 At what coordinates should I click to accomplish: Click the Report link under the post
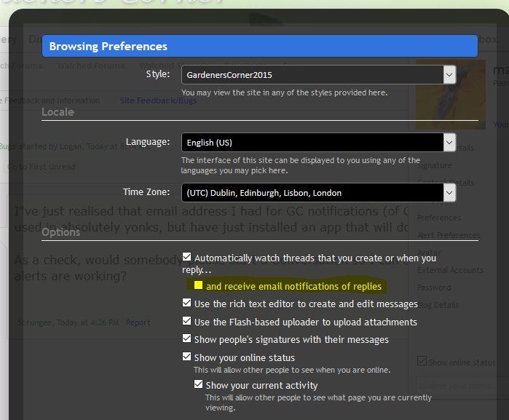coord(138,322)
